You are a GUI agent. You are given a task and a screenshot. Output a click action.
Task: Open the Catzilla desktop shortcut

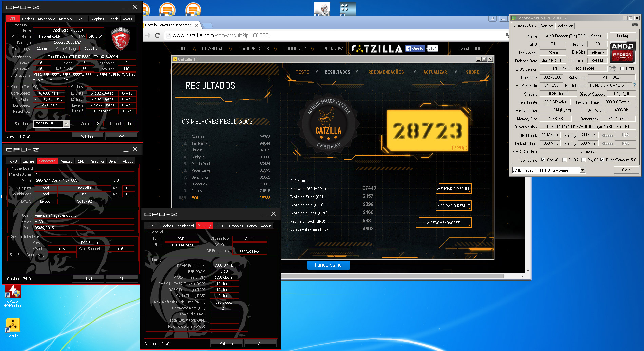point(13,328)
